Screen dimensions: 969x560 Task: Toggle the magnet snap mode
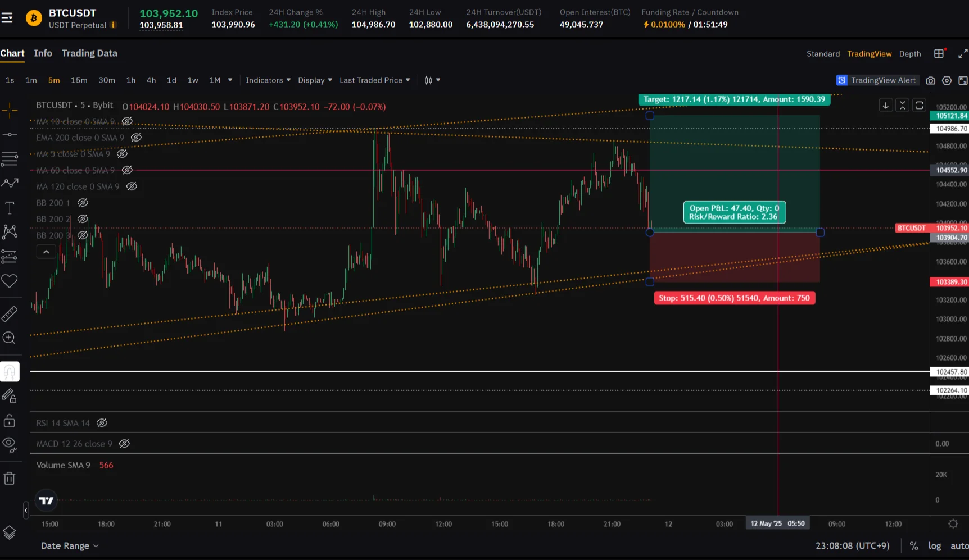(10, 372)
